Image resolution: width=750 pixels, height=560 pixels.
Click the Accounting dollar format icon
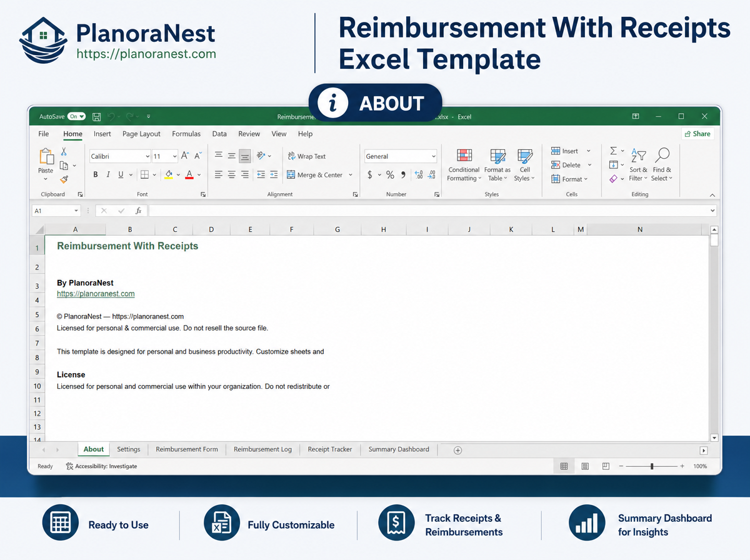pos(370,175)
